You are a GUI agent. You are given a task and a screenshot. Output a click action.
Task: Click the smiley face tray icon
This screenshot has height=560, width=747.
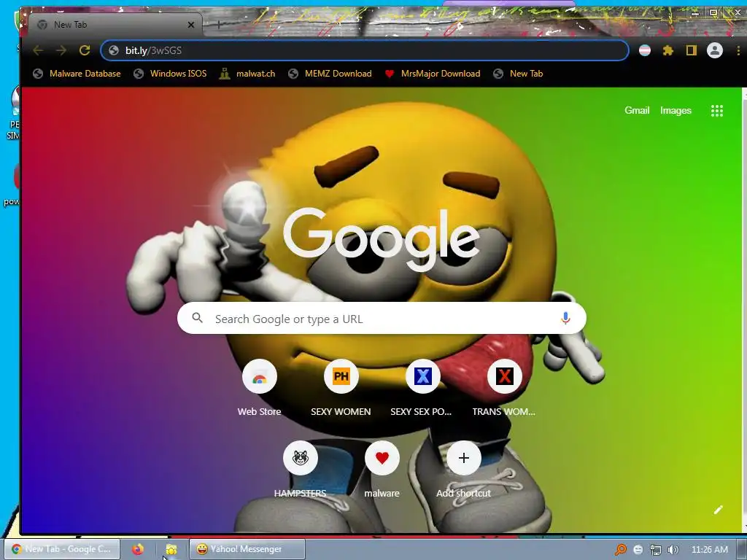[x=638, y=550]
